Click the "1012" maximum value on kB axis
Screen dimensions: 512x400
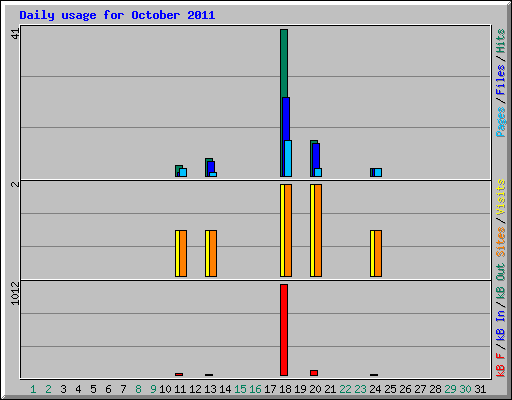click(x=15, y=293)
